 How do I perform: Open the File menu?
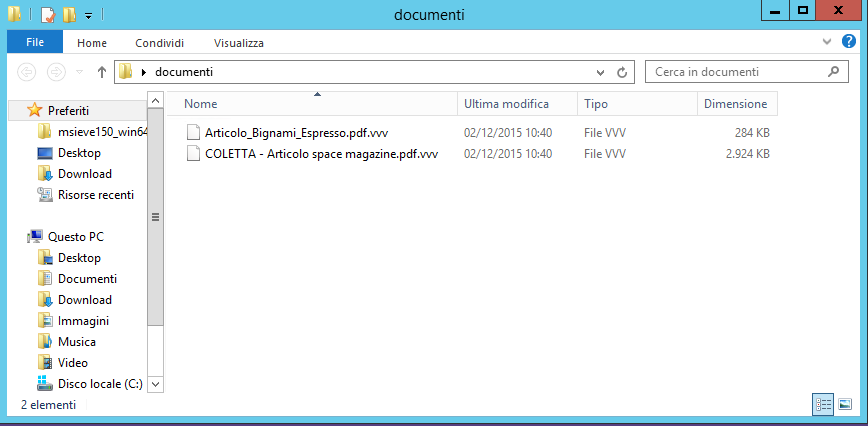click(35, 42)
